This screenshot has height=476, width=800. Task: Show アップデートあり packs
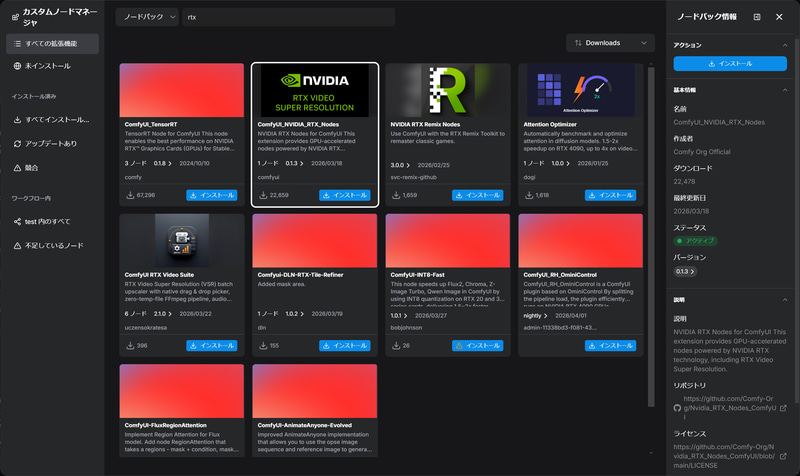coord(53,143)
